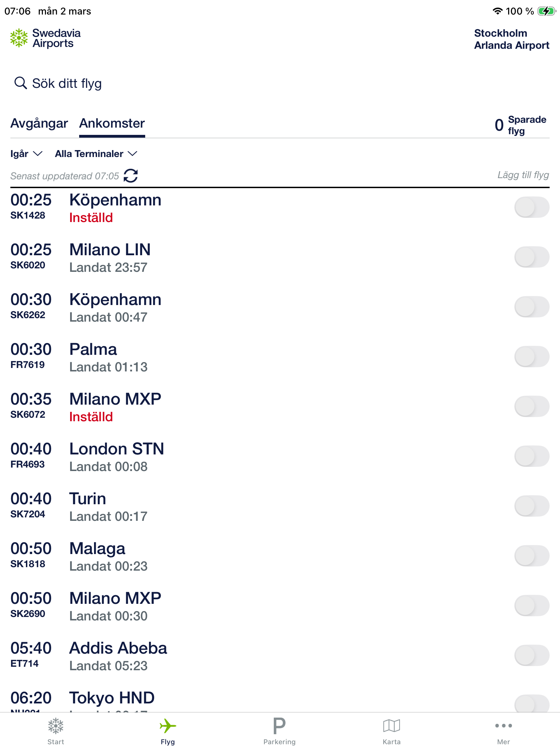Turn on the switch for ET714 Addis Abeba
The image size is (560, 747).
click(531, 655)
